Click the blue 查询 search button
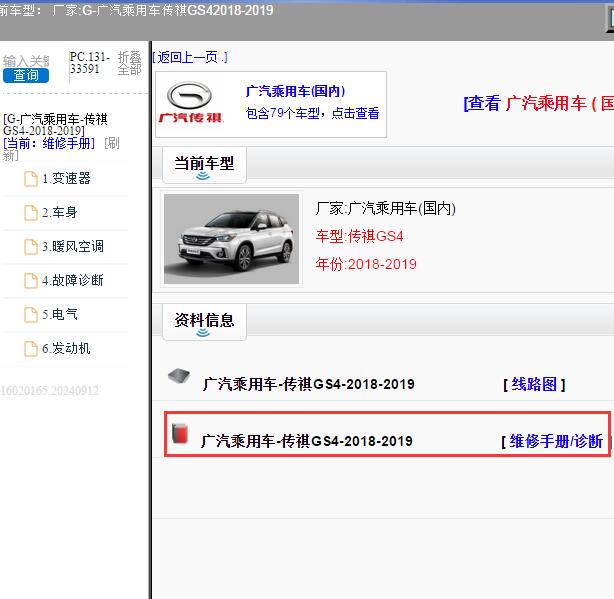This screenshot has width=614, height=599. coord(26,75)
